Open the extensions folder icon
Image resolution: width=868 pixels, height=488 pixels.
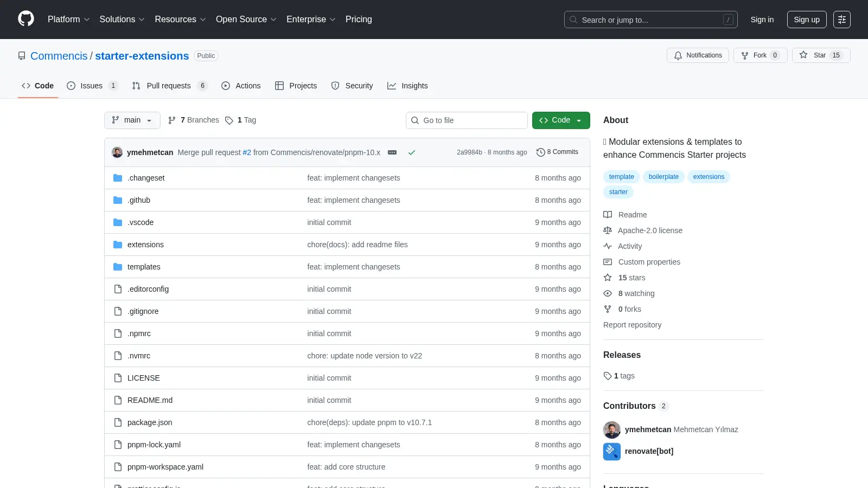click(x=118, y=245)
